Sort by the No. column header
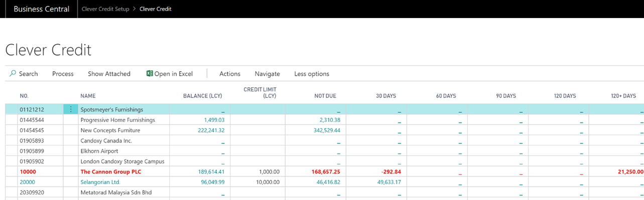Screen dimensions: 644x200 coord(24,96)
